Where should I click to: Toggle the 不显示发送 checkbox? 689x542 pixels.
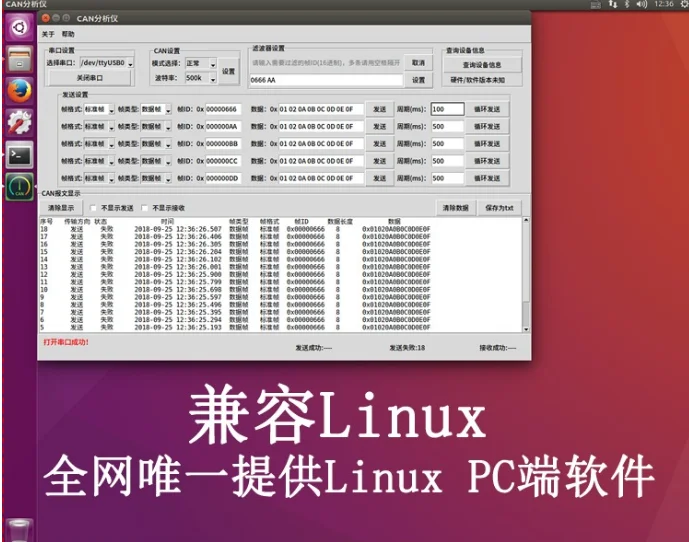93,208
